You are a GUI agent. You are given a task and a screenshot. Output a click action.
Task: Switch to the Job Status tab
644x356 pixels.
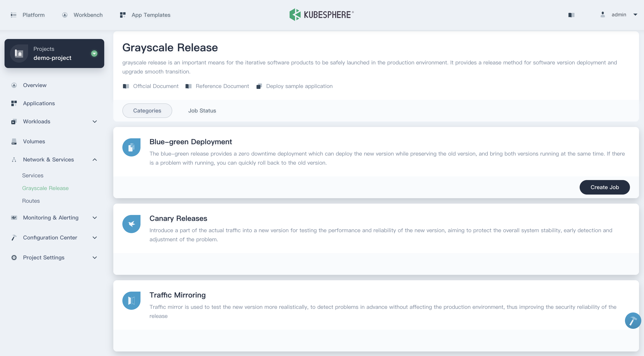click(202, 111)
